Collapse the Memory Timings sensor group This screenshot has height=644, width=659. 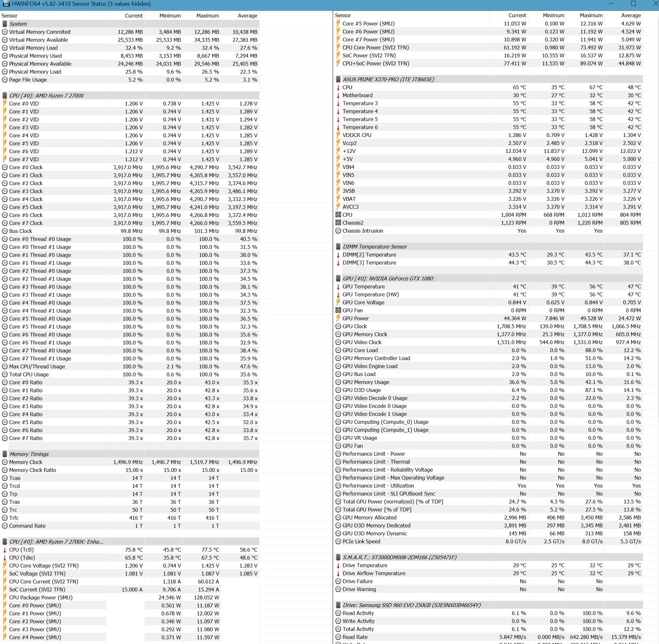point(5,454)
